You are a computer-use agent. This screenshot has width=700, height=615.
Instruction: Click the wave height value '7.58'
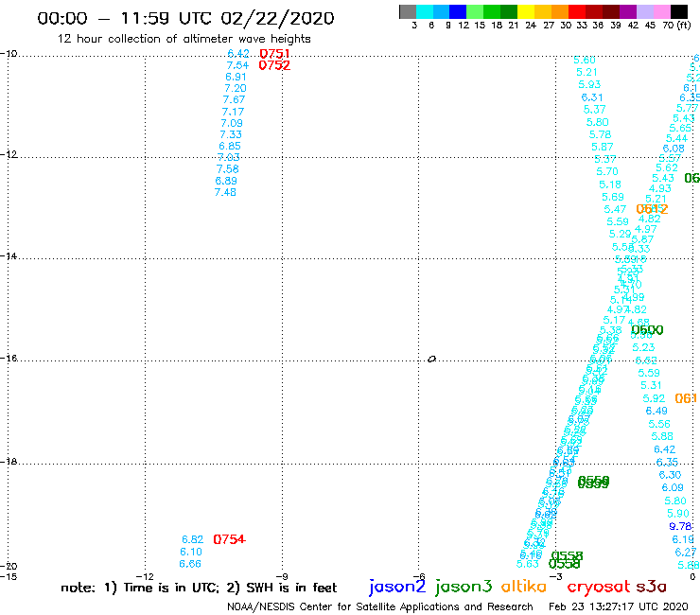[x=228, y=169]
